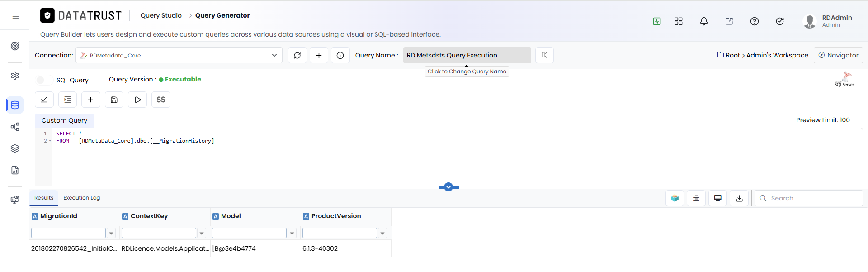Open the notifications bell
Screen dimensions: 868x272
[x=704, y=21]
